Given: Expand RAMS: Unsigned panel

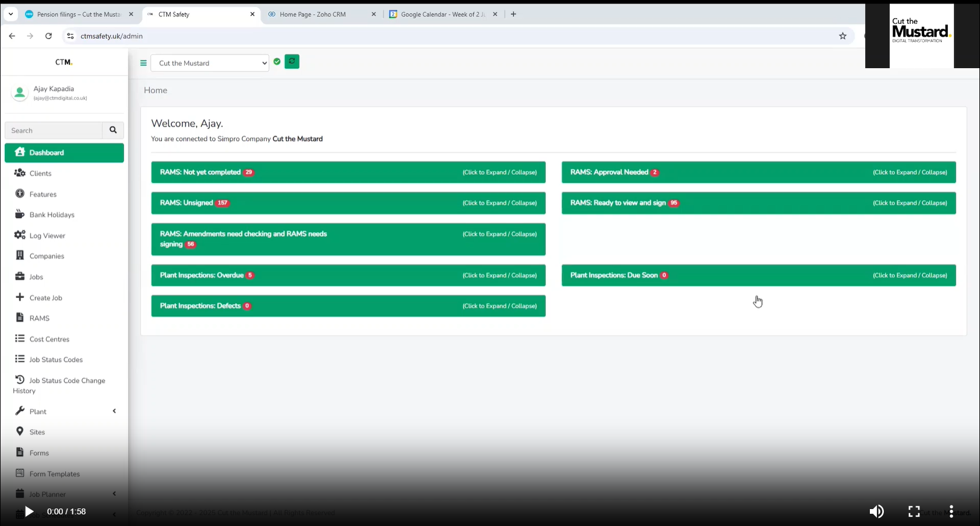Looking at the screenshot, I should (x=348, y=203).
